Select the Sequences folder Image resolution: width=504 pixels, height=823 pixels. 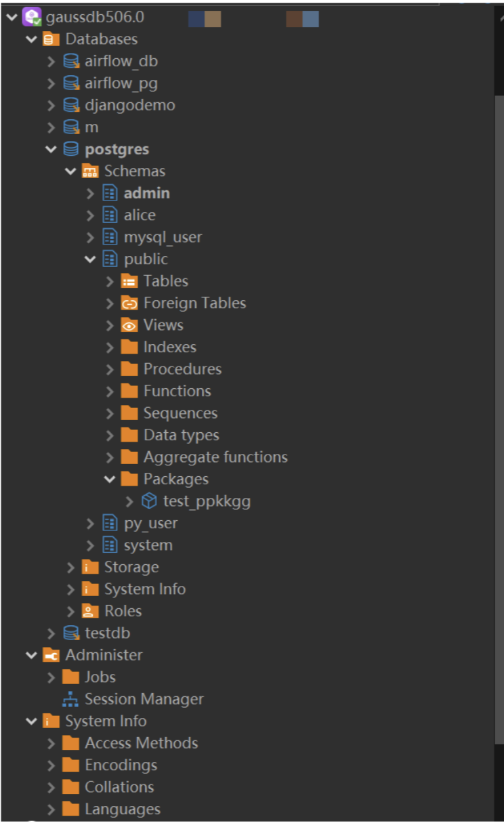[180, 413]
